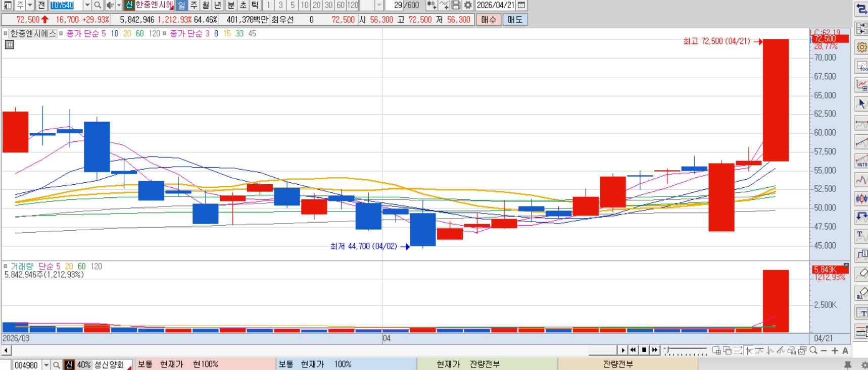Open the dropdown arrow beside the speaker icon
Screen dimensions: 868x370
click(119, 5)
